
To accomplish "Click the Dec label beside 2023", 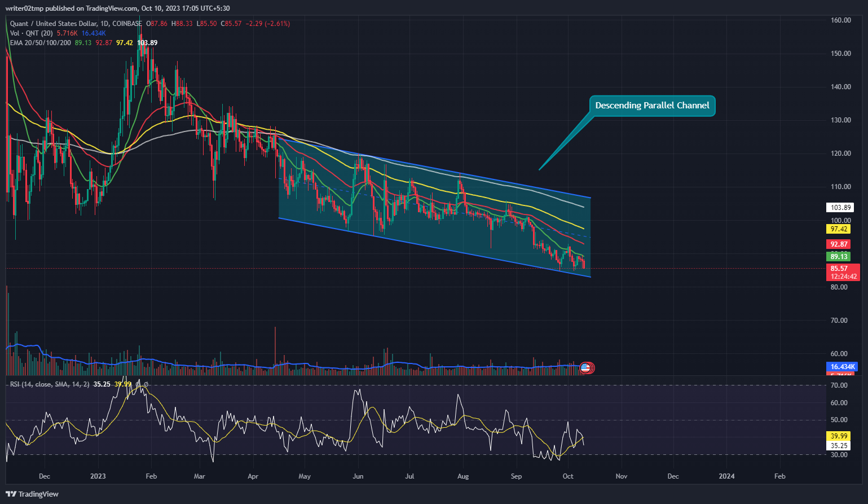I will pyautogui.click(x=45, y=476).
